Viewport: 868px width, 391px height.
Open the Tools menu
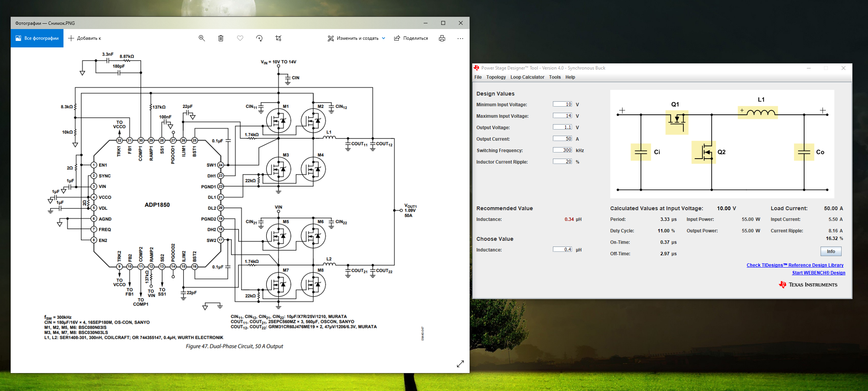[x=555, y=77]
